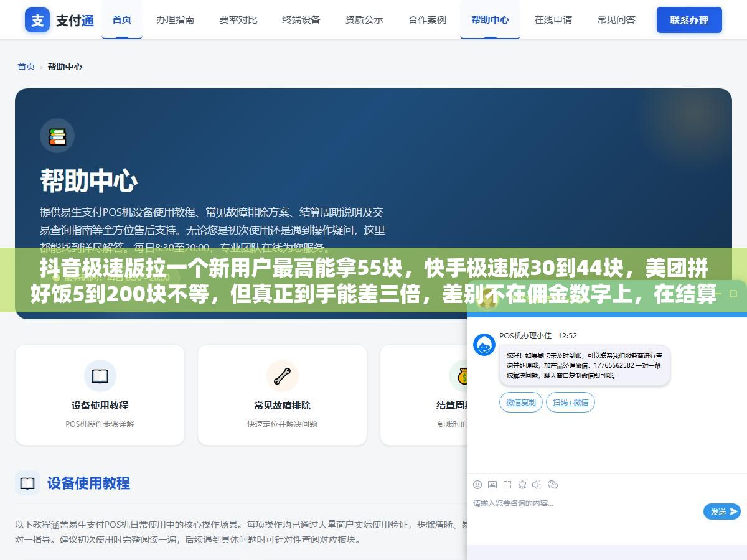Screen dimensions: 747x560
Task: Click the 微信复制 button in chat
Action: pos(521,402)
